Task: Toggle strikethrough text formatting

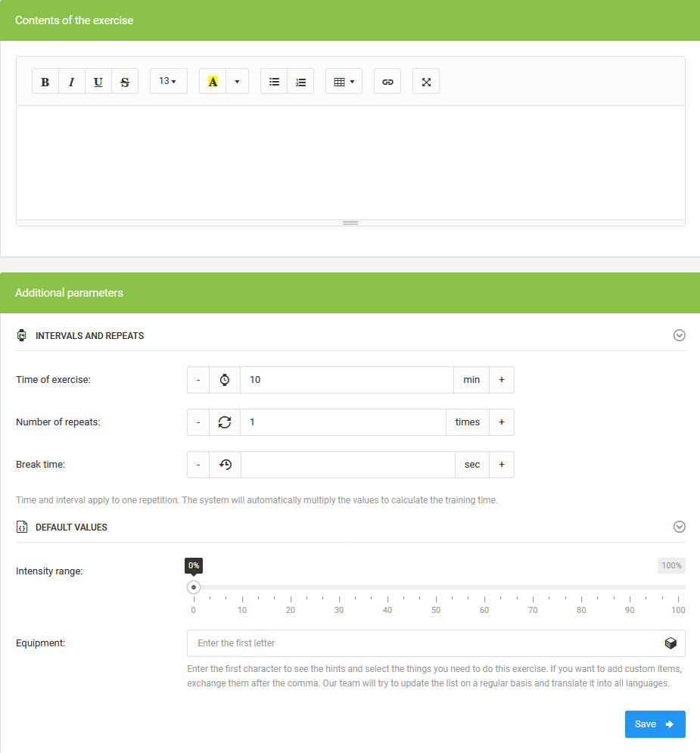Action: click(x=125, y=82)
